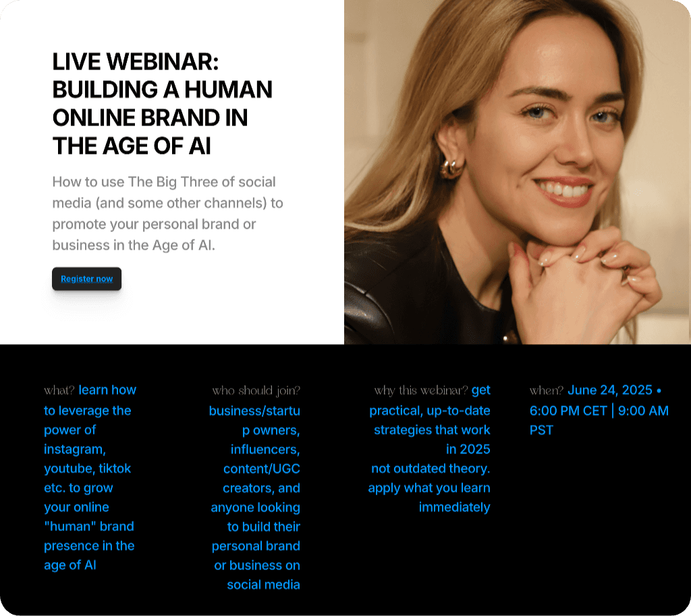Click the Register now button
The image size is (691, 616).
point(87,279)
